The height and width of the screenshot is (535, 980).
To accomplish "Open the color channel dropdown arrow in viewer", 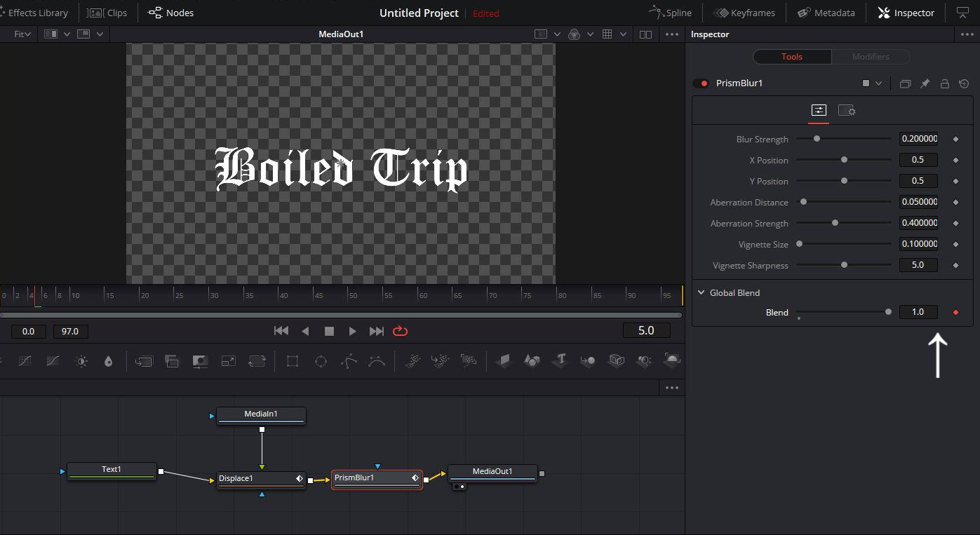I will [x=591, y=34].
